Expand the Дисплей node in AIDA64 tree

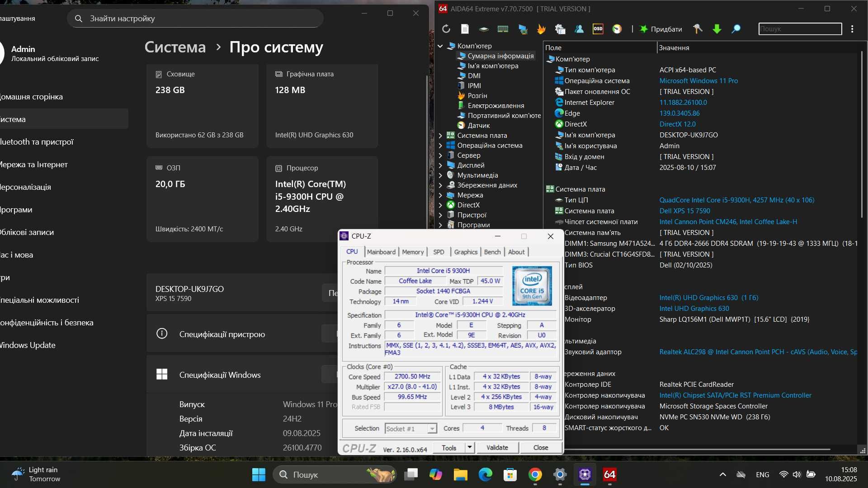click(x=440, y=165)
